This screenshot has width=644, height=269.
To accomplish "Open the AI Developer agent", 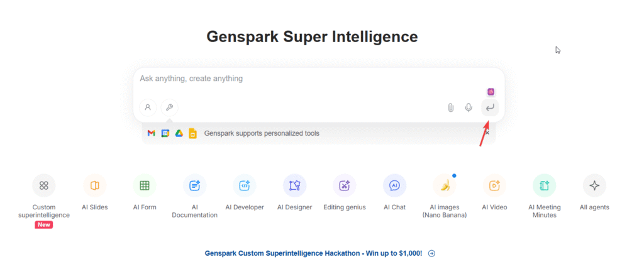I will coord(245,185).
